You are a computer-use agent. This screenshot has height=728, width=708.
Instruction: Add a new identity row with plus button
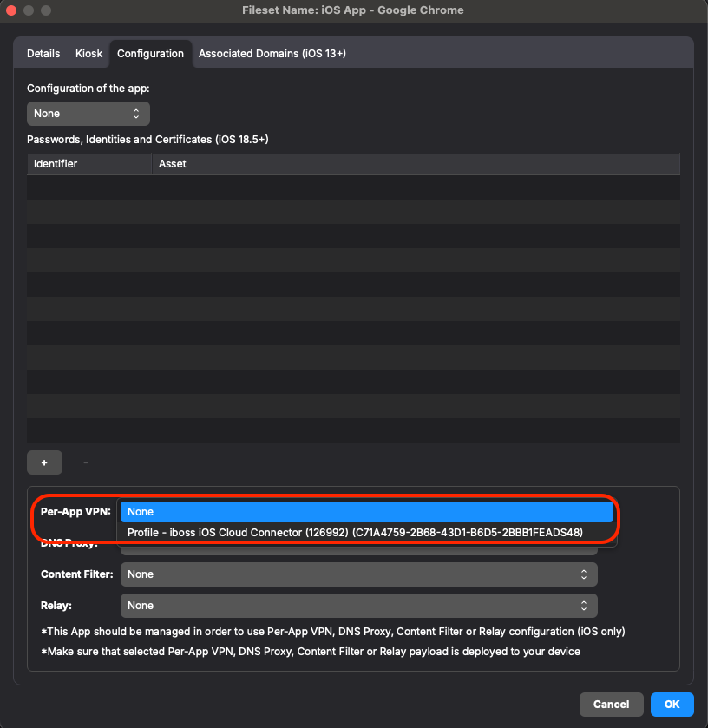pos(44,462)
